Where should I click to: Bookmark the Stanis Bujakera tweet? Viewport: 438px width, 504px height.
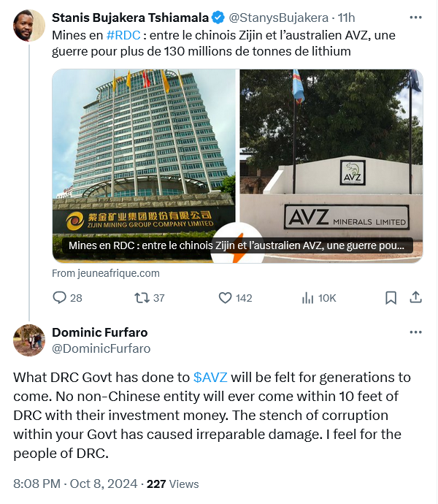(x=391, y=297)
